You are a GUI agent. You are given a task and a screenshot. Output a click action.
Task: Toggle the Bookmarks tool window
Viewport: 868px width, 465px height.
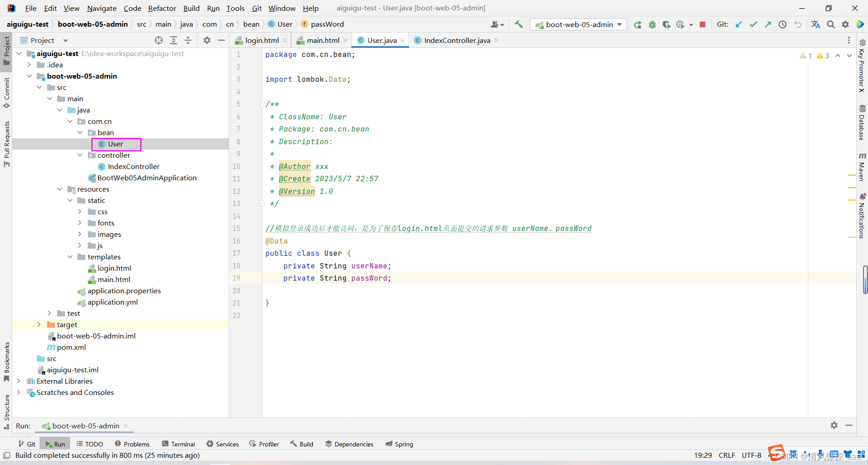(6, 362)
